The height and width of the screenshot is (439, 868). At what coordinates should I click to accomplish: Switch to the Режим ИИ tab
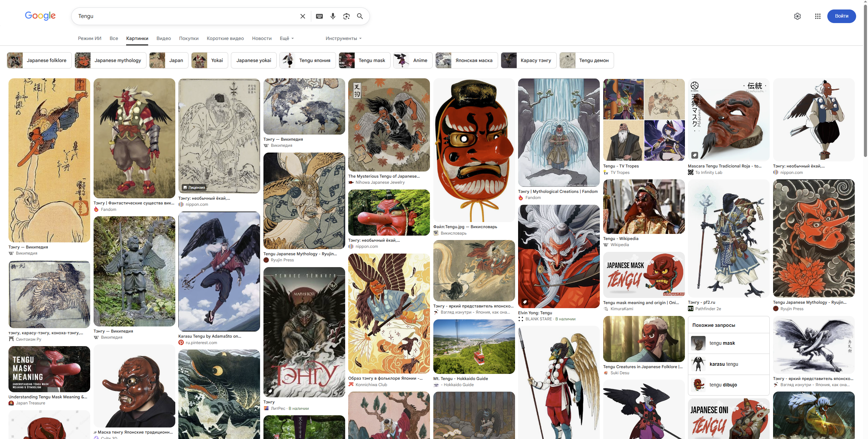click(90, 38)
